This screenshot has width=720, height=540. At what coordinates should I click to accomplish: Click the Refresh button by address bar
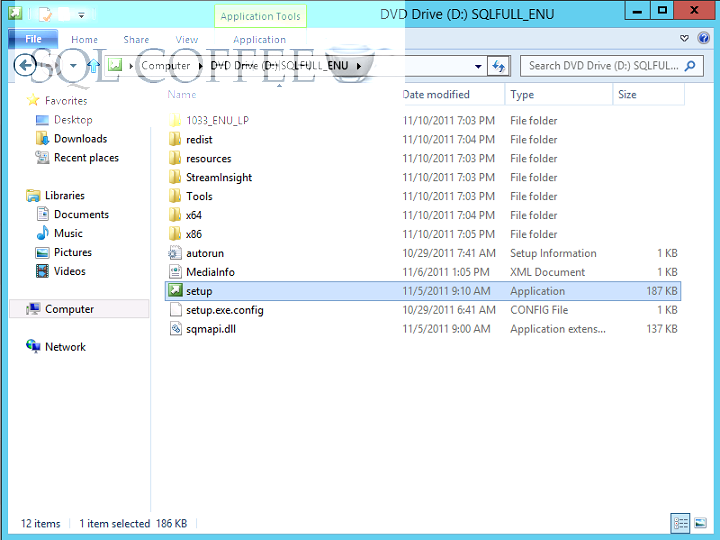(498, 66)
